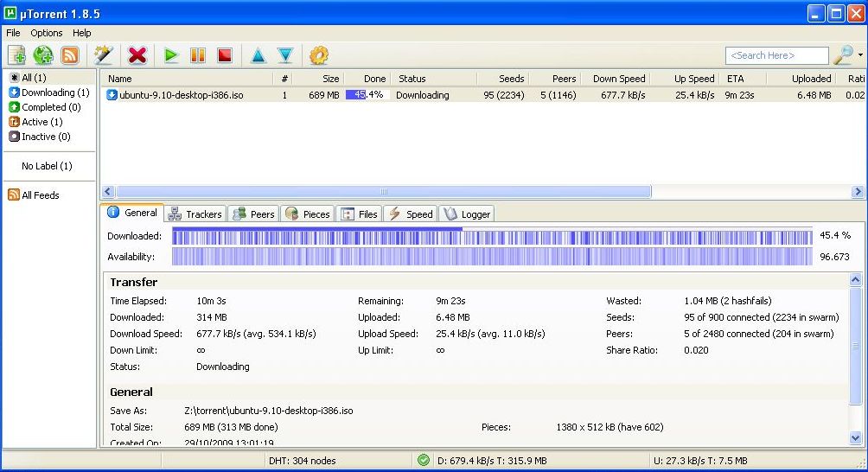Click the µTorrent title bar app icon
The image size is (868, 472).
10,13
